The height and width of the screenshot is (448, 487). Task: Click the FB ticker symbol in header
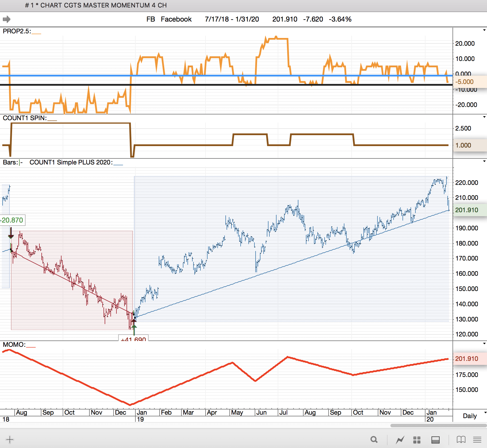pyautogui.click(x=151, y=19)
